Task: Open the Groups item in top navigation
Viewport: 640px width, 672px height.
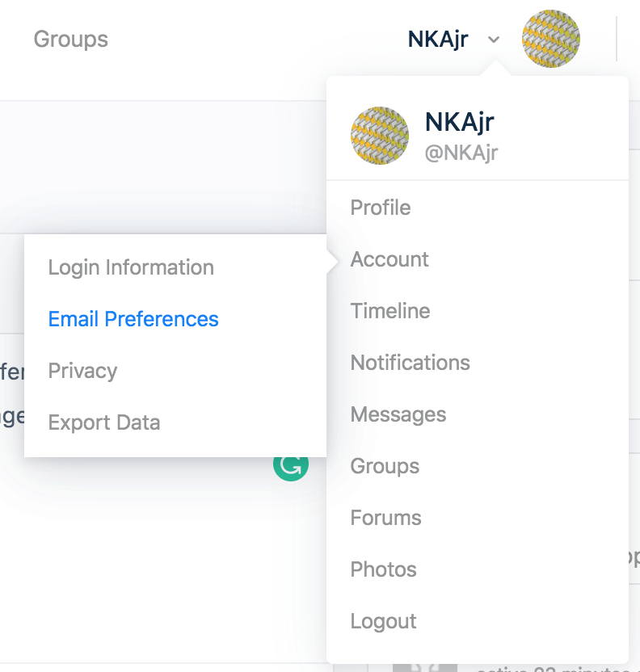Action: coord(71,40)
